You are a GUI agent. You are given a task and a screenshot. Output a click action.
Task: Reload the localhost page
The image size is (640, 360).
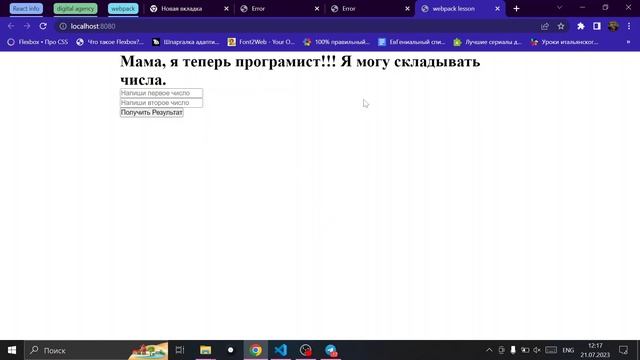click(43, 26)
